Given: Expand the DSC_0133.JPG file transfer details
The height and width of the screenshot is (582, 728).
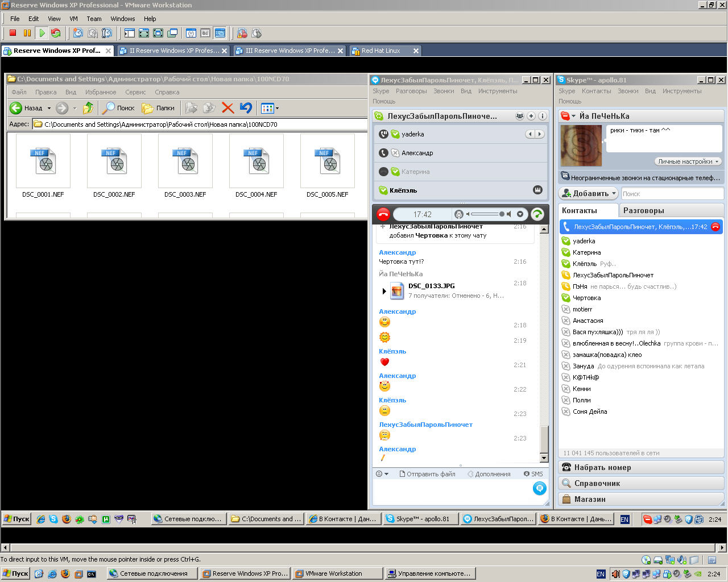Looking at the screenshot, I should tap(384, 291).
